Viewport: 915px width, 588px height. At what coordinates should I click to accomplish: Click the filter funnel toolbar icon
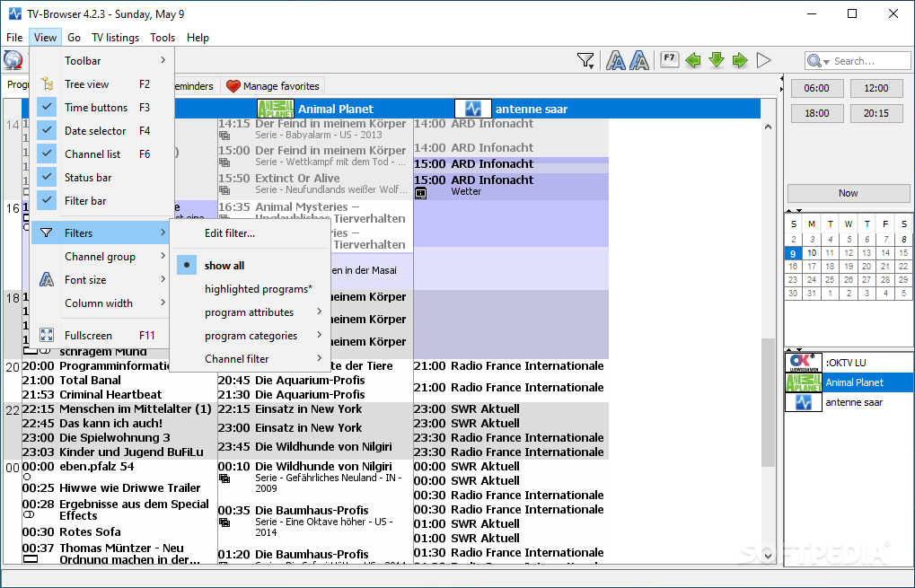(585, 60)
